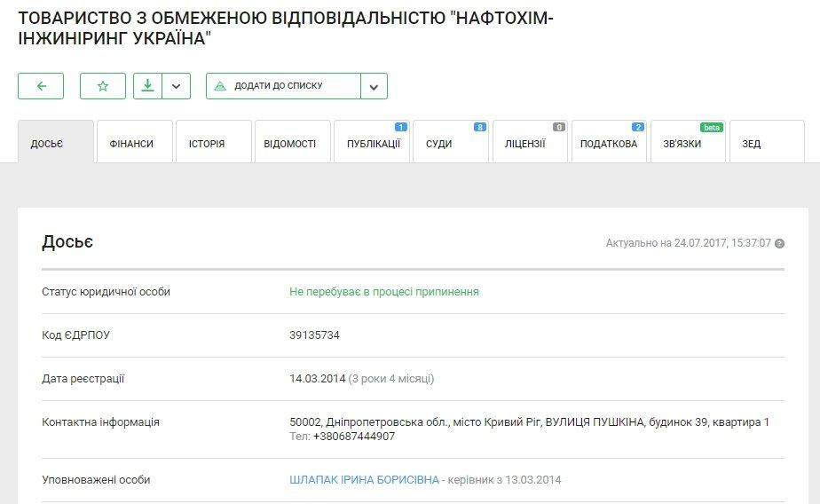Add company to favorites with star icon
This screenshot has width=820, height=504.
(x=103, y=86)
